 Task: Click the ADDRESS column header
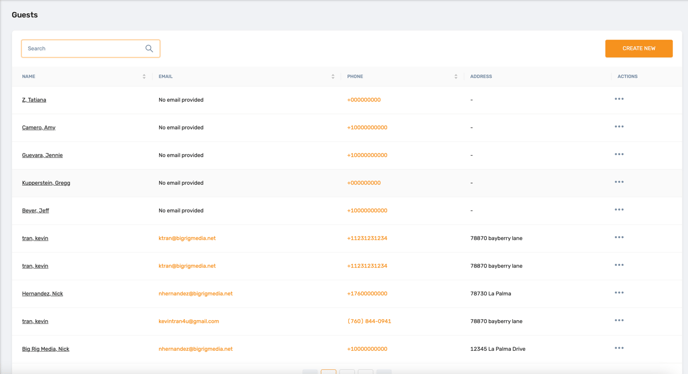point(481,76)
